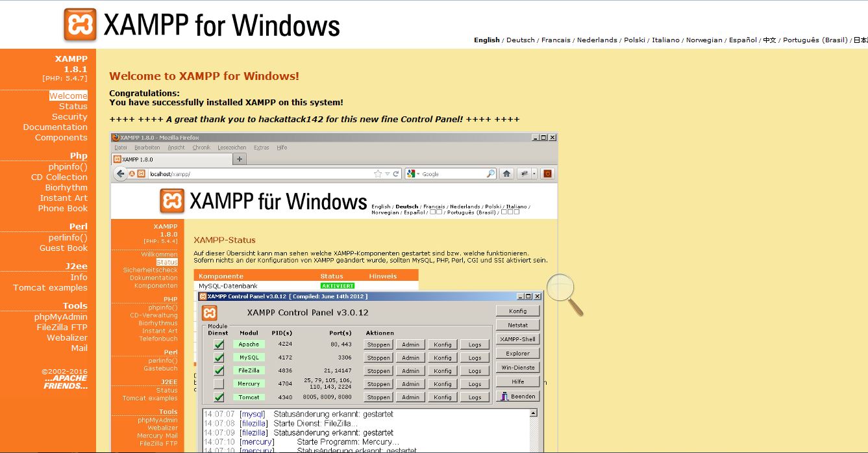Viewport: 868px width, 453px height.
Task: Open the Security page from the main sidebar
Action: point(69,116)
